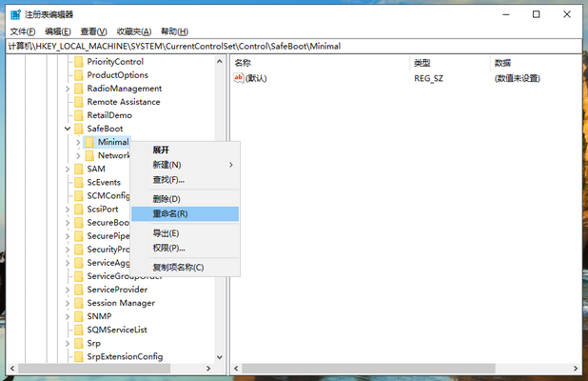The height and width of the screenshot is (381, 588).
Task: Click the (默认) string value icon
Action: pos(239,78)
